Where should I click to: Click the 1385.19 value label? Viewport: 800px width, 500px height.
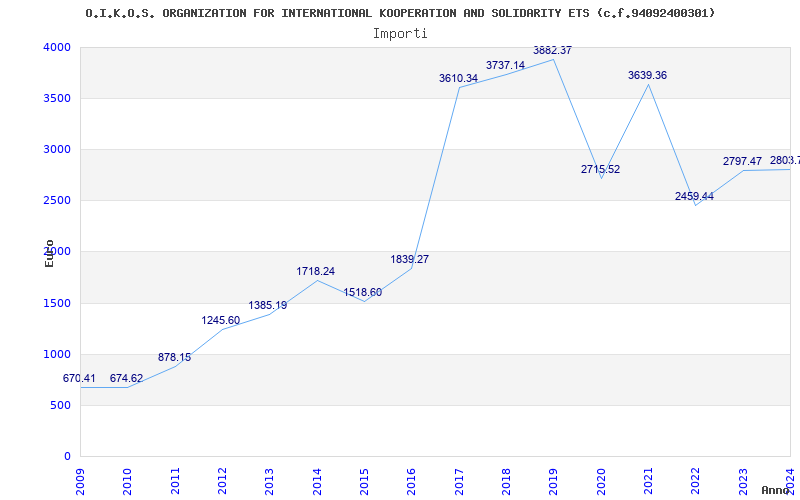(268, 306)
